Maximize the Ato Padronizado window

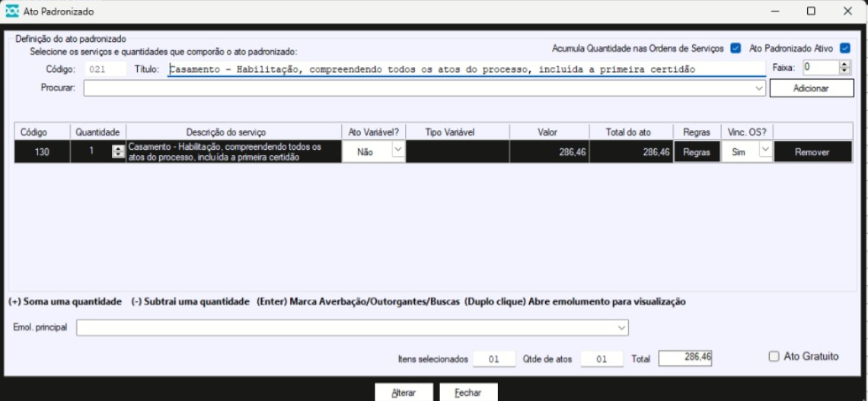click(811, 11)
